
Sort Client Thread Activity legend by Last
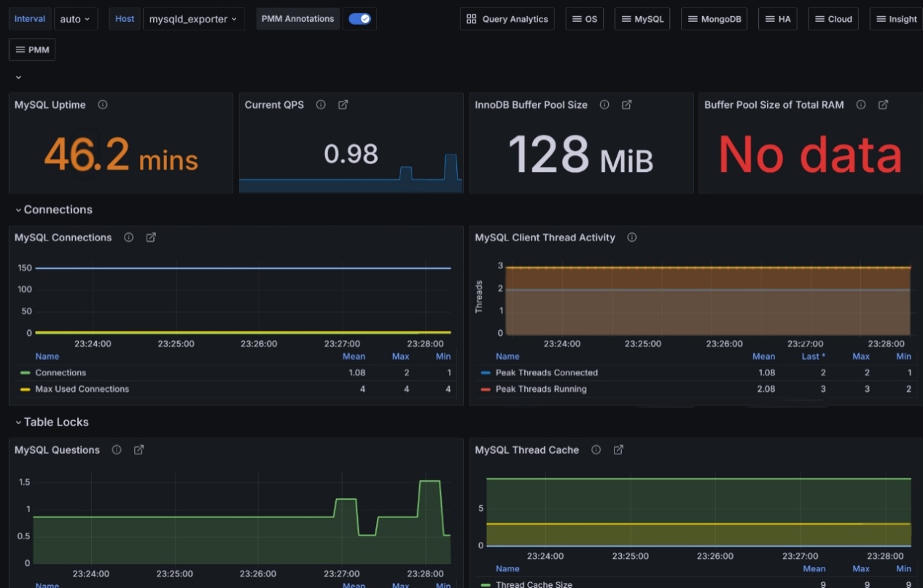click(x=814, y=356)
